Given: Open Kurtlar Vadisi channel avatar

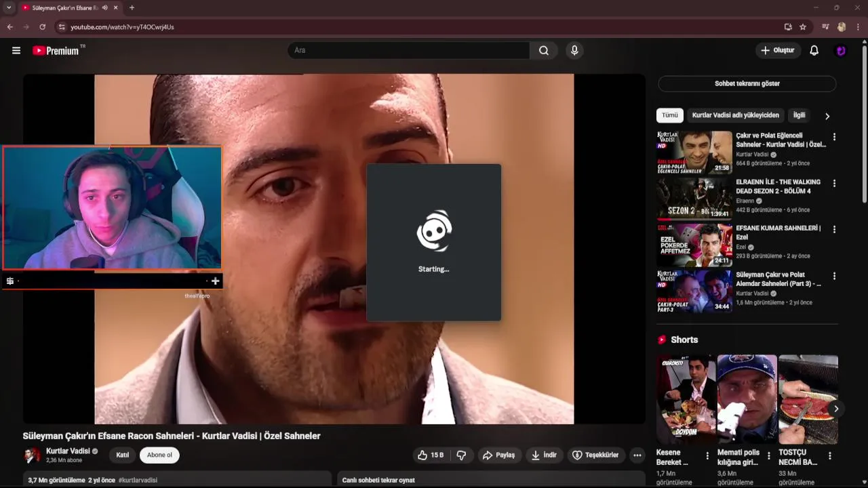Looking at the screenshot, I should (x=31, y=455).
